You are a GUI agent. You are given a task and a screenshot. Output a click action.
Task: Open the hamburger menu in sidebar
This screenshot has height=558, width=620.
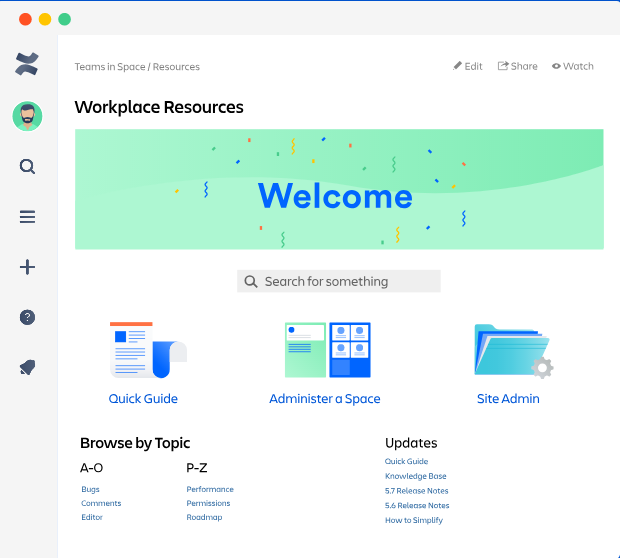(x=27, y=217)
